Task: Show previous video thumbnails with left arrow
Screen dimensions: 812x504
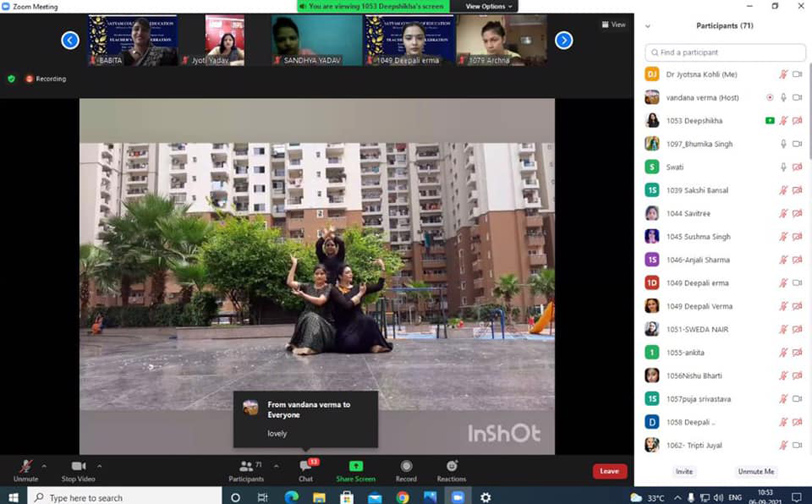Action: point(70,40)
